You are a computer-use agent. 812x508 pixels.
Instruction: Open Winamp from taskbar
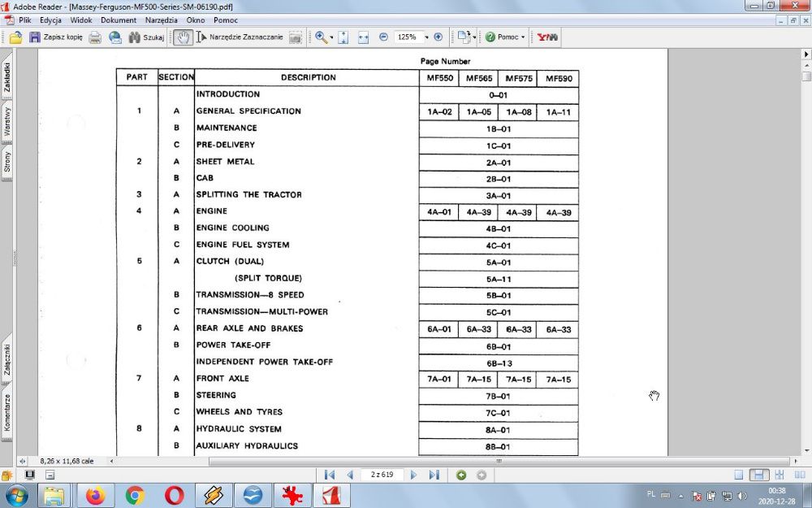tap(214, 496)
